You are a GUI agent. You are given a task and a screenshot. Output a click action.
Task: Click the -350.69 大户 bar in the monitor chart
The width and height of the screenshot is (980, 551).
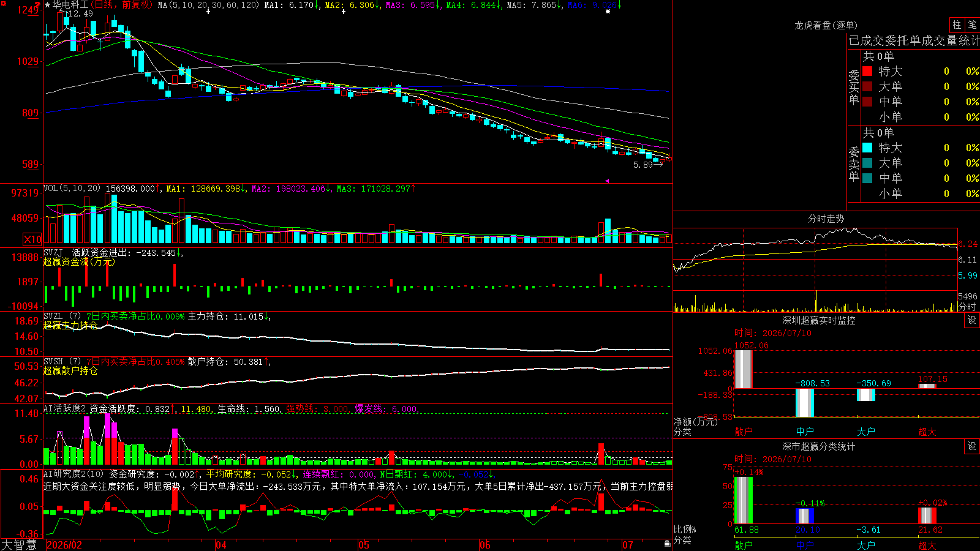[866, 395]
